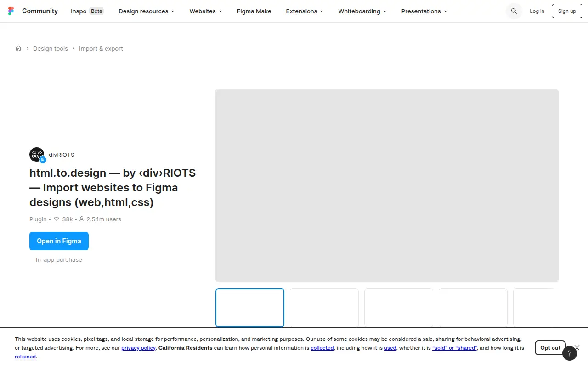Click the large plugin preview image

coord(387,185)
